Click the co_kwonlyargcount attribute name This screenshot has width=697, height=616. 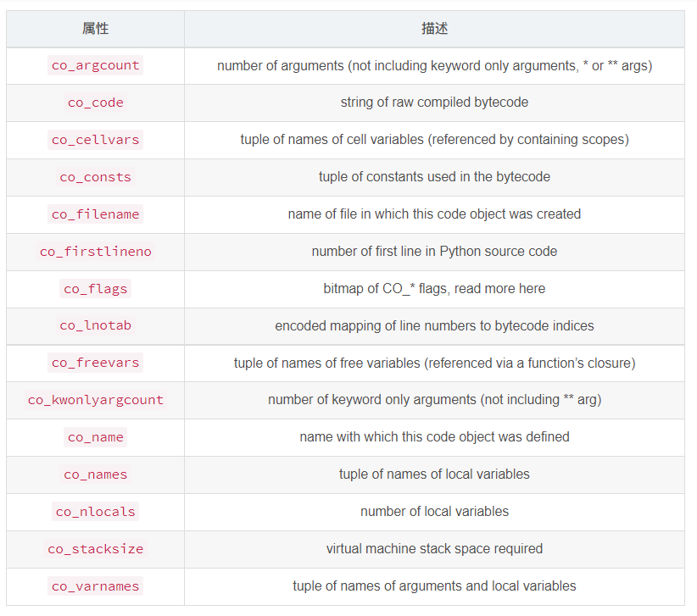(95, 400)
